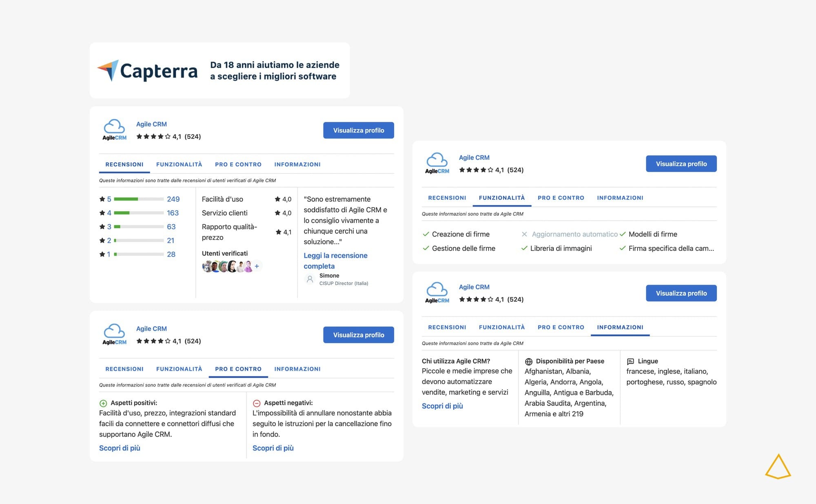The height and width of the screenshot is (504, 816).
Task: Click the checkmark beside Creazione di firme
Action: [x=426, y=234]
